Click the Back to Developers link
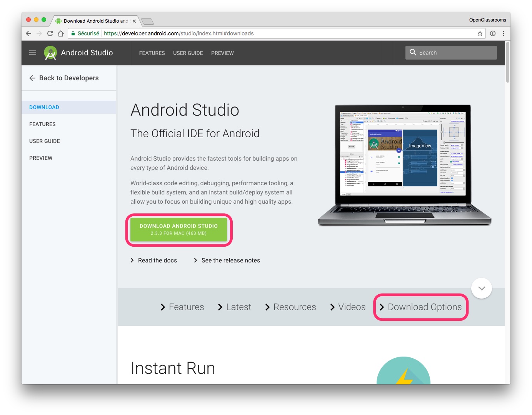The width and height of the screenshot is (532, 415). (64, 78)
